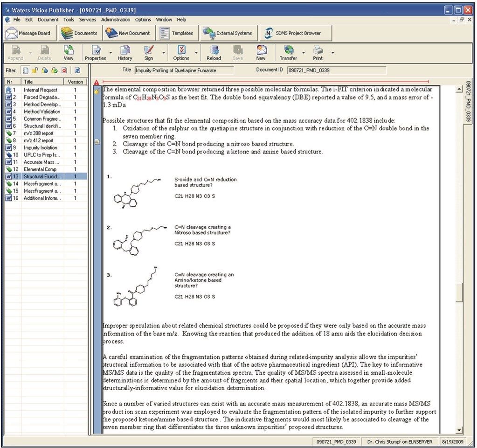Open the Message Board
477x448 pixels.
[x=29, y=33]
